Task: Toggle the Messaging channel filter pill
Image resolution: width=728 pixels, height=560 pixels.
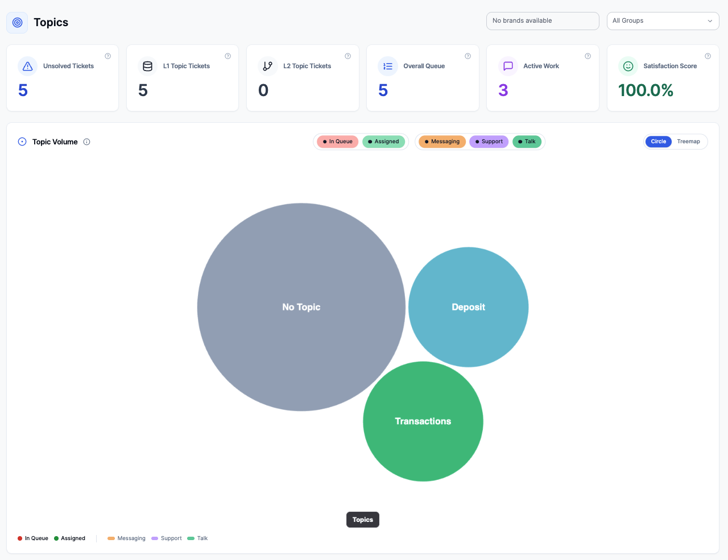Action: click(x=442, y=142)
